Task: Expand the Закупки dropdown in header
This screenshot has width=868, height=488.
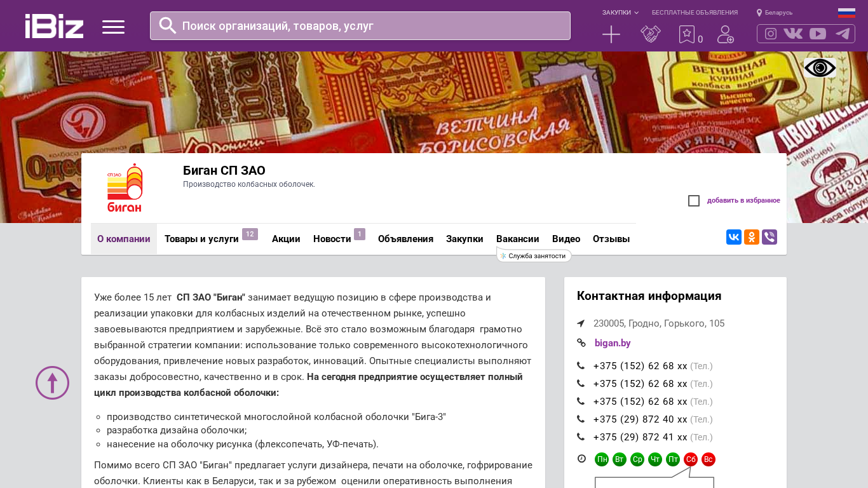Action: (620, 13)
